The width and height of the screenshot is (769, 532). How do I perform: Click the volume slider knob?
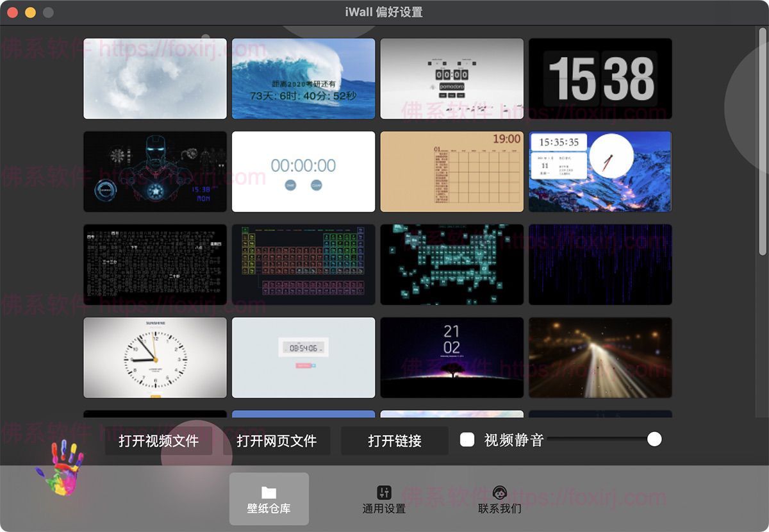(x=654, y=439)
